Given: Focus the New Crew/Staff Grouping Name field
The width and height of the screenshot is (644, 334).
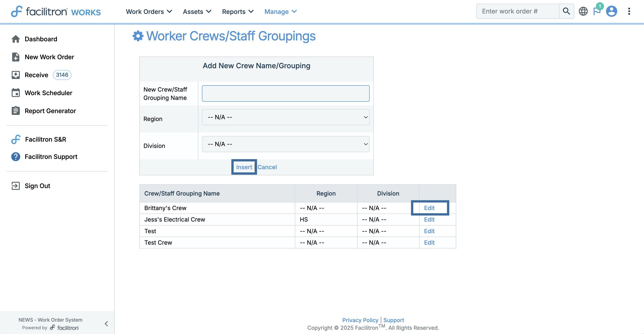Looking at the screenshot, I should 286,94.
